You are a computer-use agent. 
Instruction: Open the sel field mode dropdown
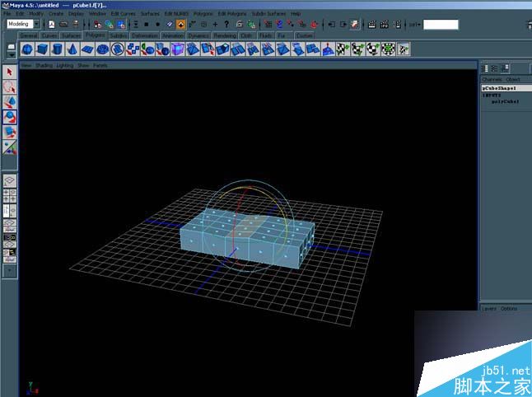[x=414, y=25]
